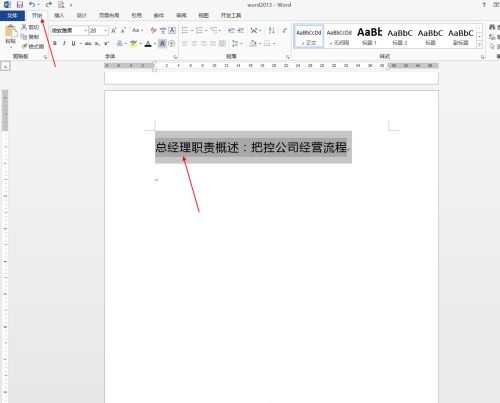This screenshot has height=403, width=500.
Task: Click the Justify alignment icon
Action: pos(213,43)
